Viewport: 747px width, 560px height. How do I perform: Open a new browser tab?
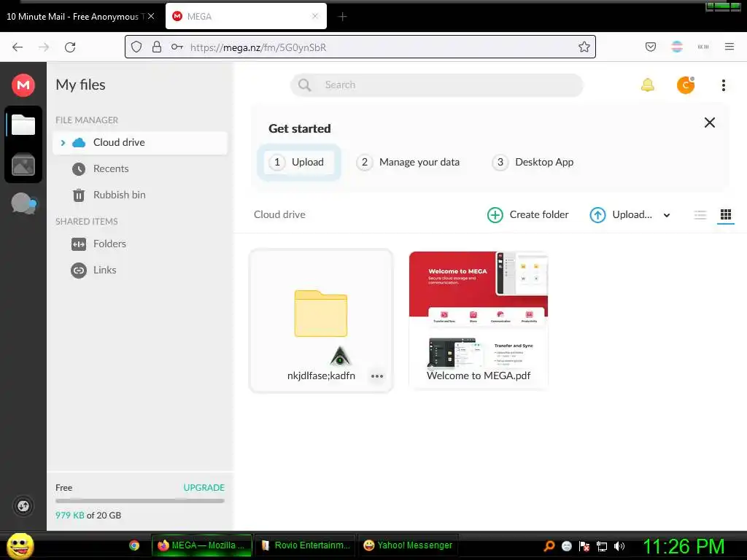pyautogui.click(x=343, y=17)
